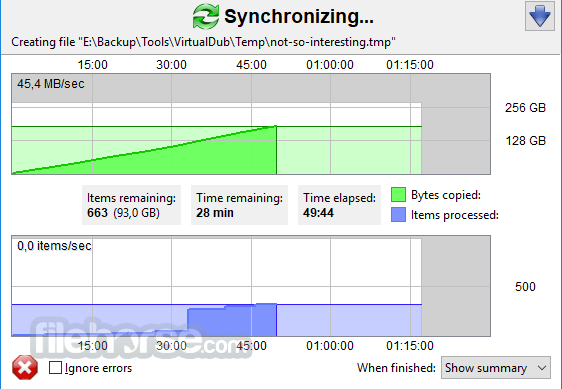Viewport: 562px width, 389px height.
Task: Click the Synchronizing... heading text
Action: click(x=299, y=16)
